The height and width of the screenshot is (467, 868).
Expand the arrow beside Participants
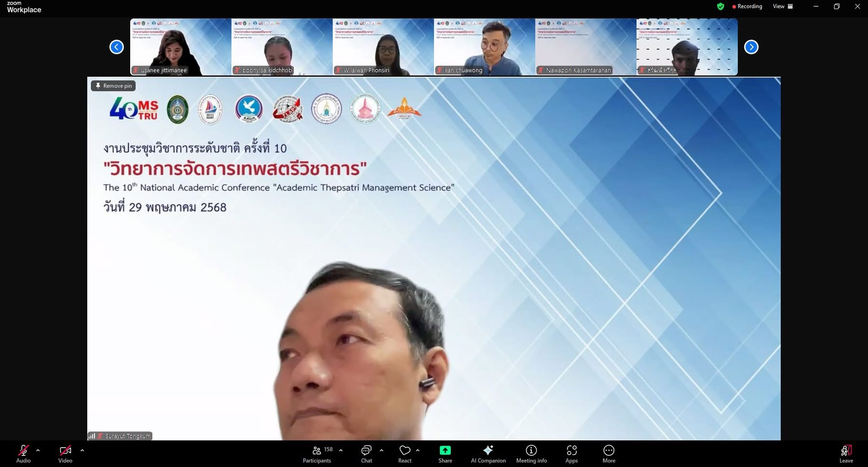(x=341, y=450)
